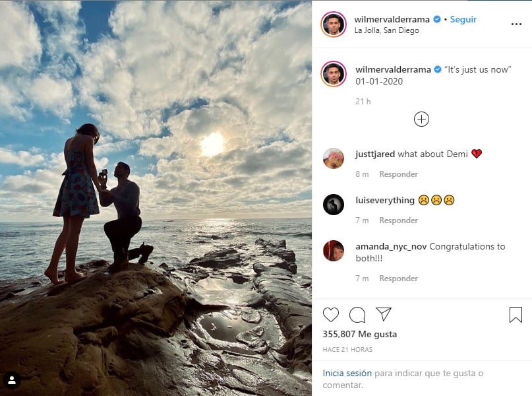Toggle following by clicking Seguir
This screenshot has height=396, width=532.
coord(463,20)
